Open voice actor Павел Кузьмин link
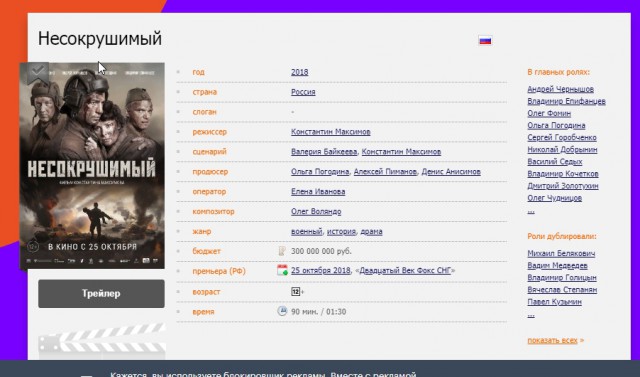This screenshot has width=640, height=377. point(554,302)
